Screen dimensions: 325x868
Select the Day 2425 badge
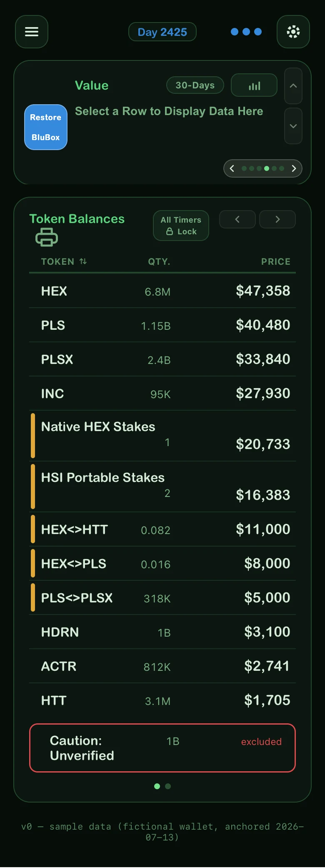click(162, 32)
